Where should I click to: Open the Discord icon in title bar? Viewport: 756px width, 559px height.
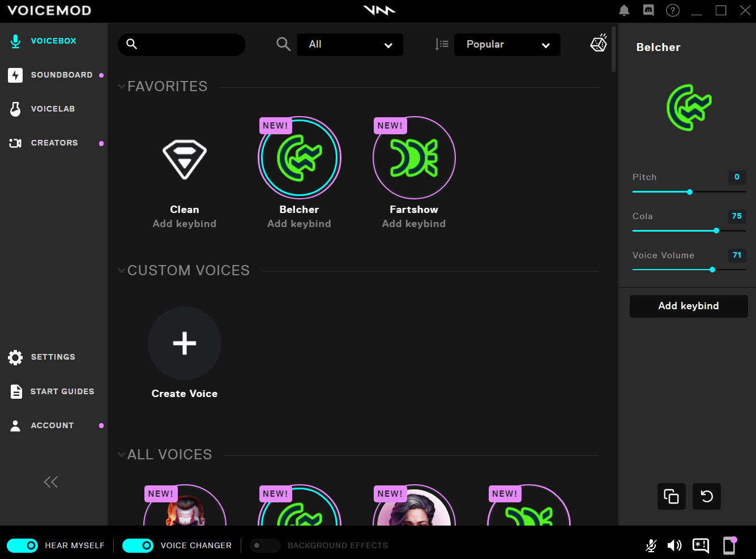[648, 10]
